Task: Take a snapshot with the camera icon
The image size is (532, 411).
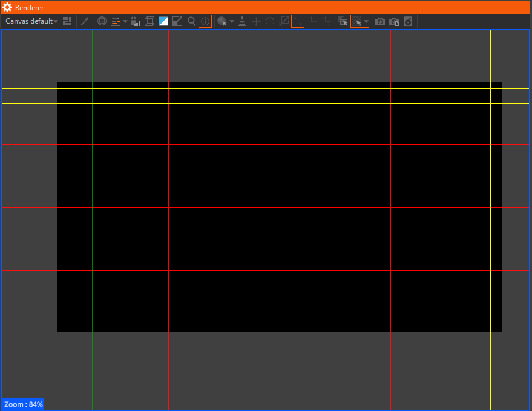Action: point(380,21)
